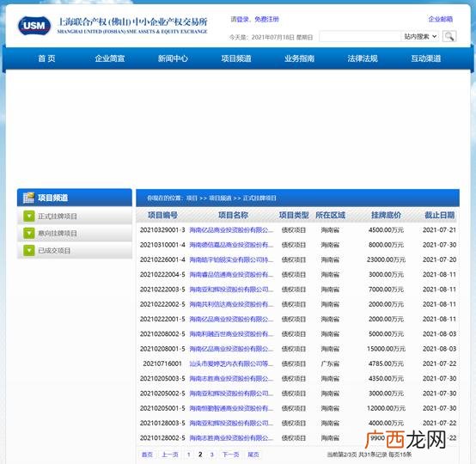
Task: Click 挂牌底价 column header
Action: click(x=386, y=216)
